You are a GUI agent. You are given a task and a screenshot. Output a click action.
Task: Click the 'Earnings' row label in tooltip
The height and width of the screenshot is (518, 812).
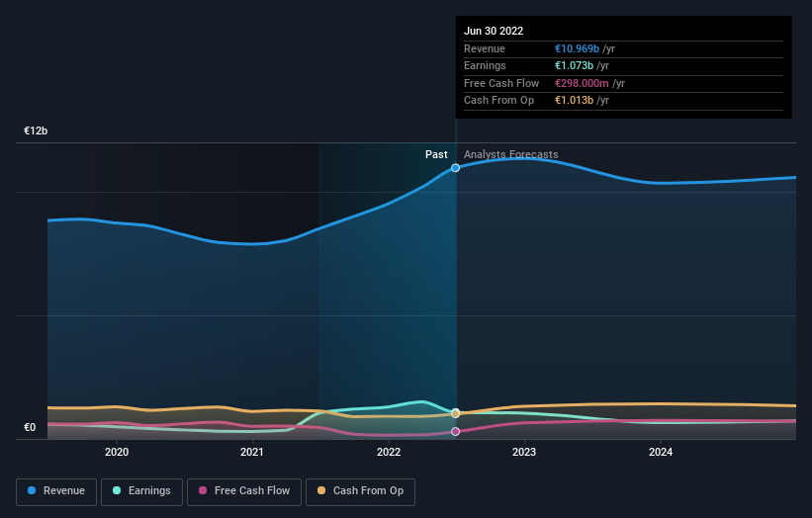pos(485,65)
